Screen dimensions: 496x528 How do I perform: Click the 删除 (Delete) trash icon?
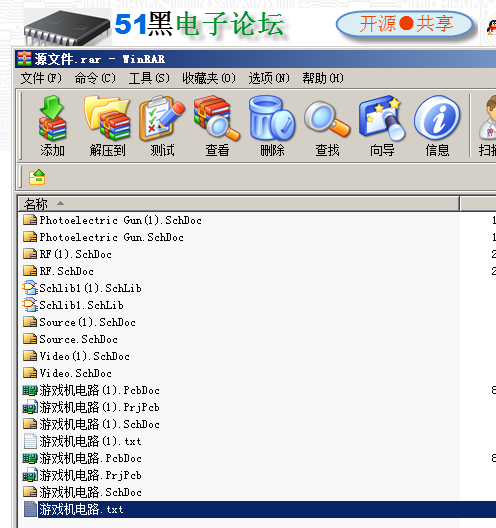coord(272,118)
